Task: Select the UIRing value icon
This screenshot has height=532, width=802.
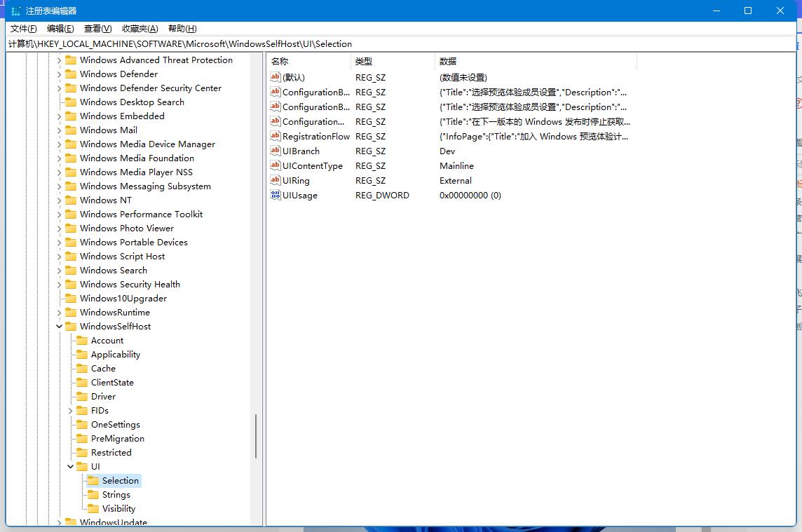Action: (276, 181)
